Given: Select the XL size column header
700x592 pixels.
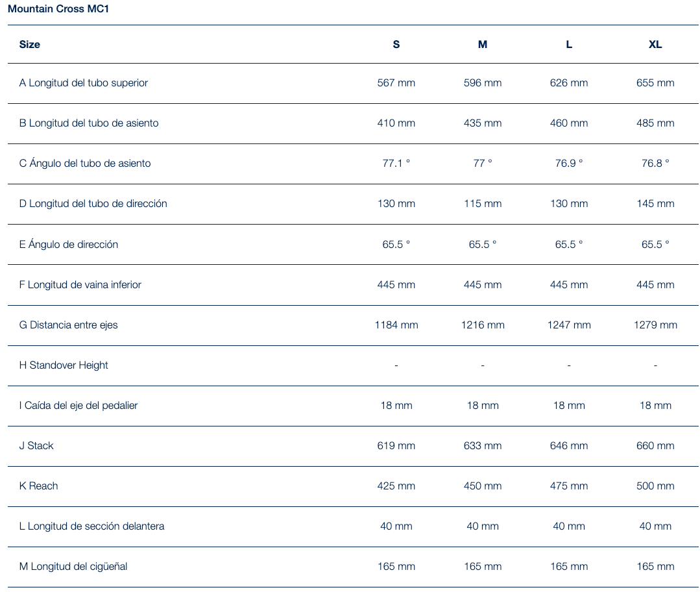Looking at the screenshot, I should pos(655,44).
